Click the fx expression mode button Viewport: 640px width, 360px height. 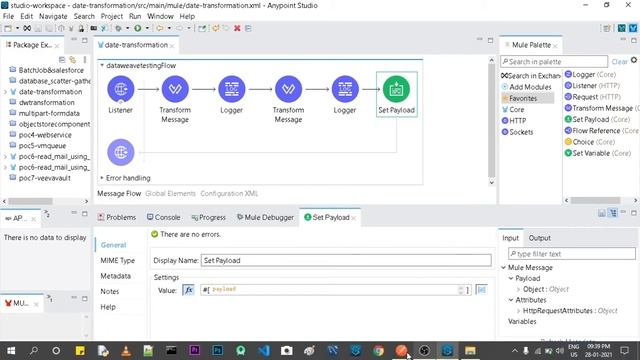pyautogui.click(x=188, y=290)
